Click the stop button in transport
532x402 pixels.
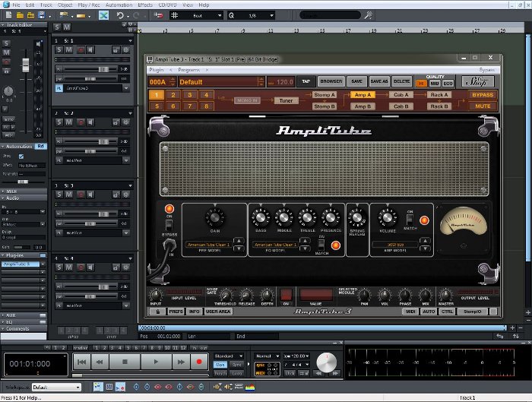[x=125, y=362]
